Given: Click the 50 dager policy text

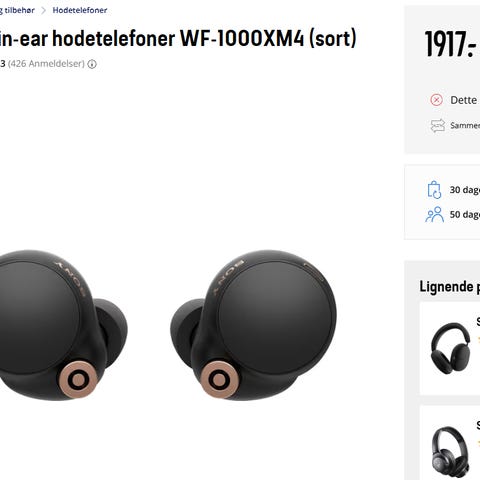Looking at the screenshot, I should pos(465,214).
